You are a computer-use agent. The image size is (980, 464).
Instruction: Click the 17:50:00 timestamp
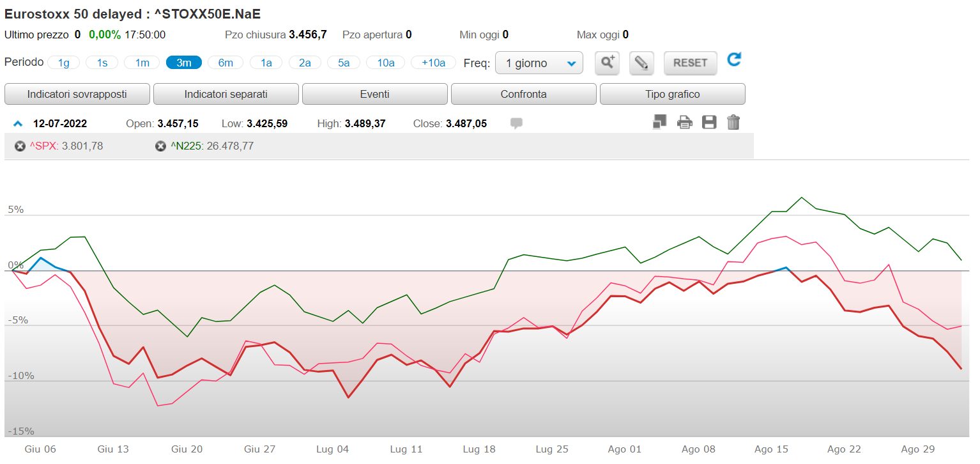pyautogui.click(x=145, y=35)
